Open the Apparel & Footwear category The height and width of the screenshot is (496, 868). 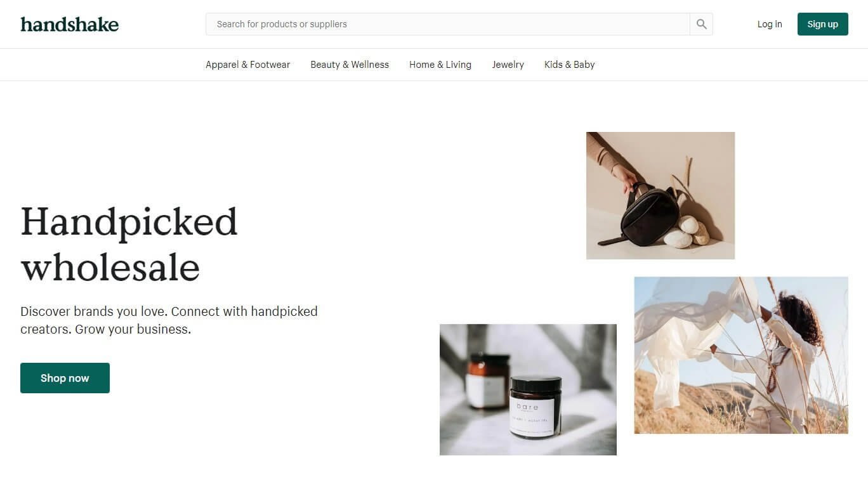coord(247,65)
